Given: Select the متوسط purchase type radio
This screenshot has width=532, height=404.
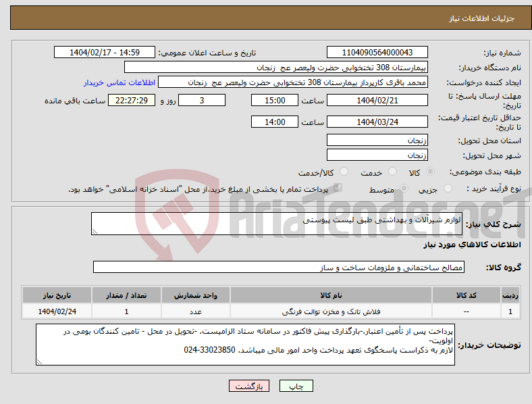Looking at the screenshot, I should (404, 188).
